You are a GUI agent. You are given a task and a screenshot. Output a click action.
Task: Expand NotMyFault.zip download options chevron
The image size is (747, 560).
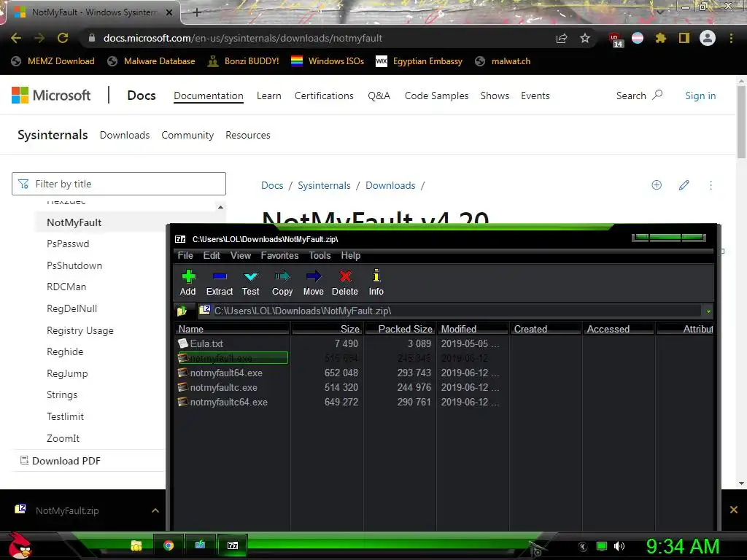155,510
